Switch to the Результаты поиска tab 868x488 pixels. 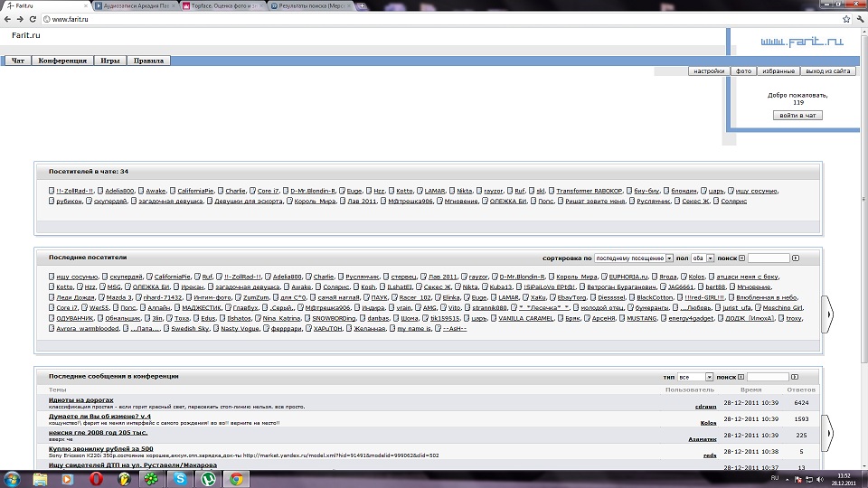pyautogui.click(x=310, y=6)
